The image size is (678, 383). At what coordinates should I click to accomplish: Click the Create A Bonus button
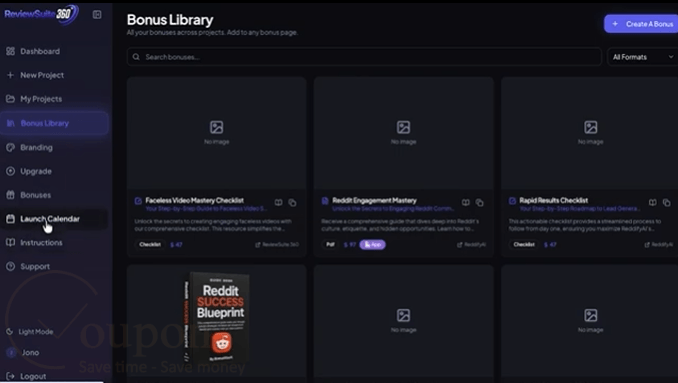(642, 24)
